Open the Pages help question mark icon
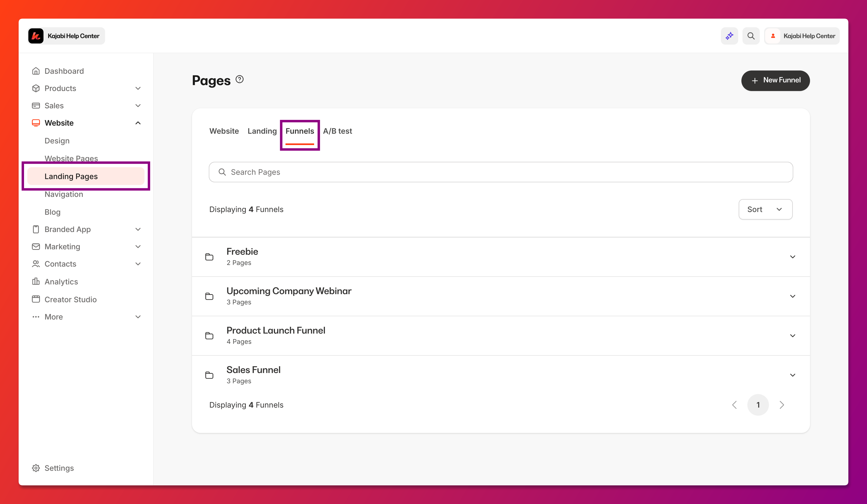The image size is (867, 504). pos(240,79)
